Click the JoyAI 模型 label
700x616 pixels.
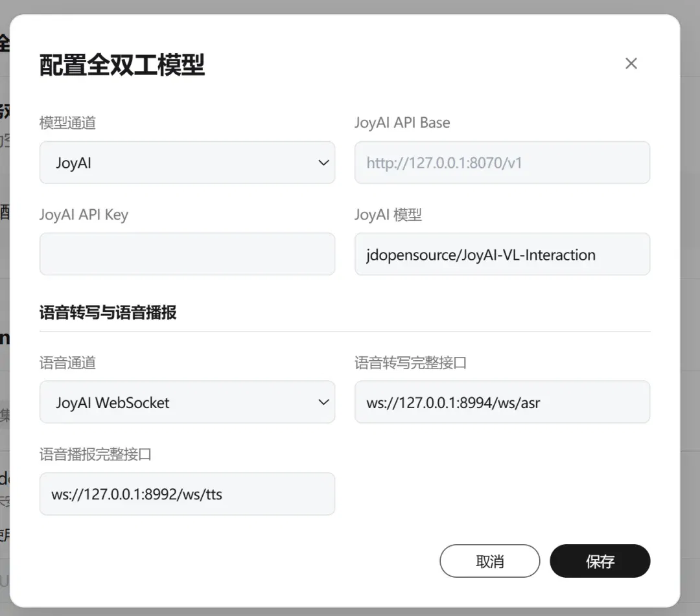coord(388,214)
